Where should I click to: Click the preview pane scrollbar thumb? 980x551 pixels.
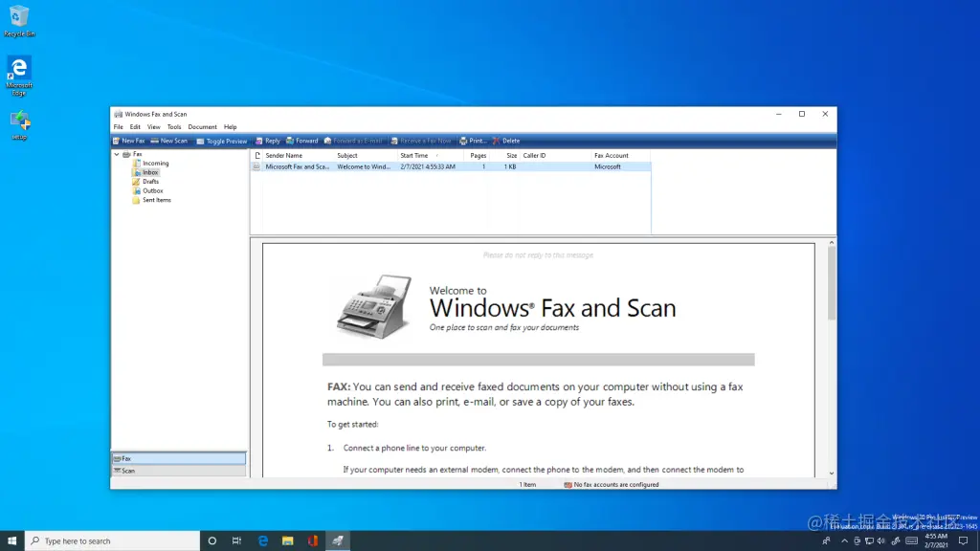[832, 283]
